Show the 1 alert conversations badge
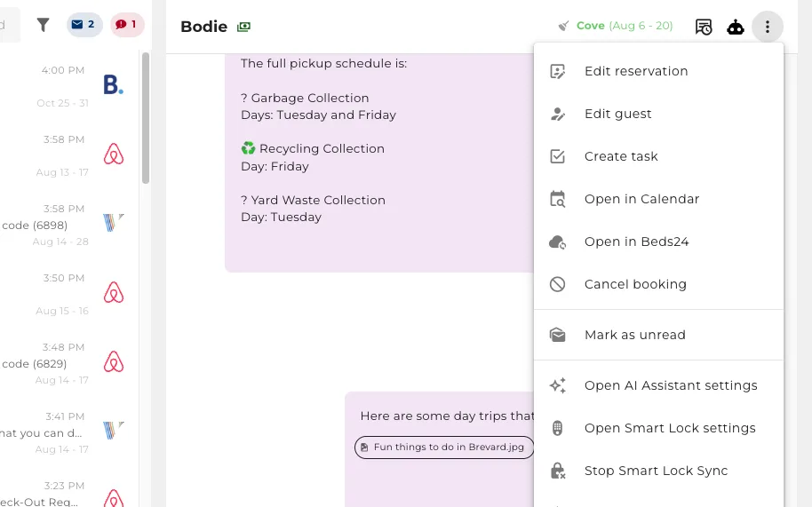This screenshot has height=507, width=812. click(127, 24)
